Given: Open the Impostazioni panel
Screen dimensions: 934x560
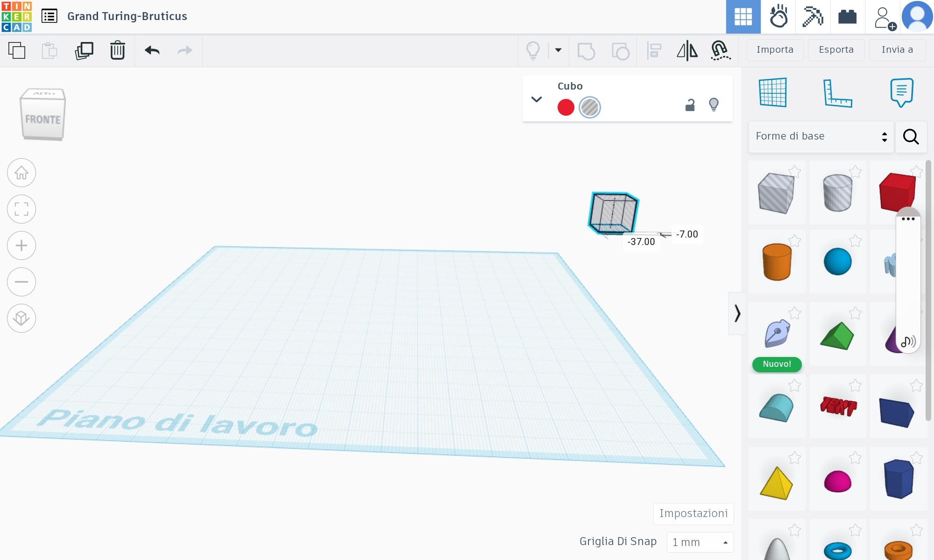Looking at the screenshot, I should [693, 513].
